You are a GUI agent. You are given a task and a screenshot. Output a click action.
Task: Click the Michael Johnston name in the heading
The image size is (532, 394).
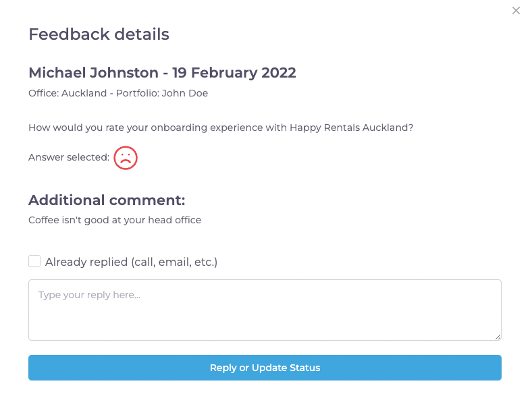click(x=93, y=73)
